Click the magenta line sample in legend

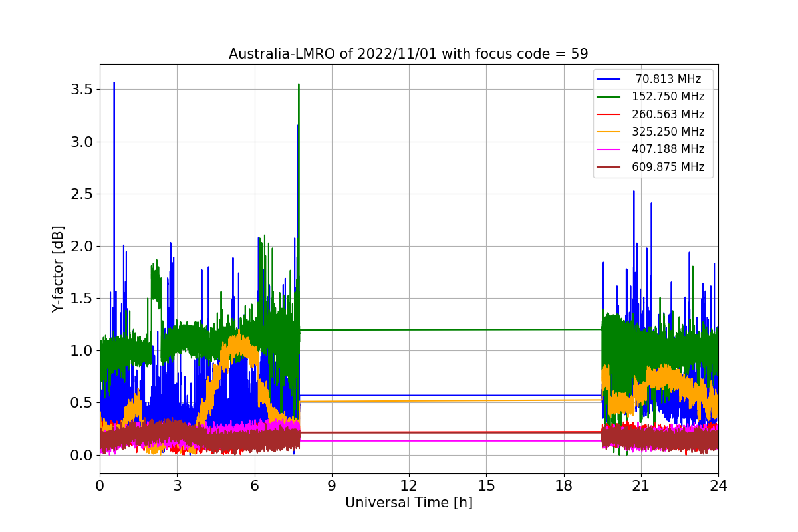coord(609,149)
